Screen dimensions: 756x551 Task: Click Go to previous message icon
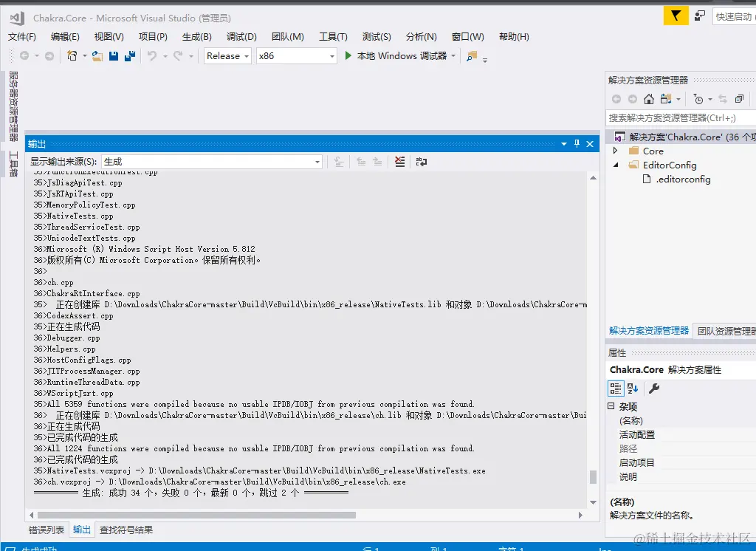(361, 162)
